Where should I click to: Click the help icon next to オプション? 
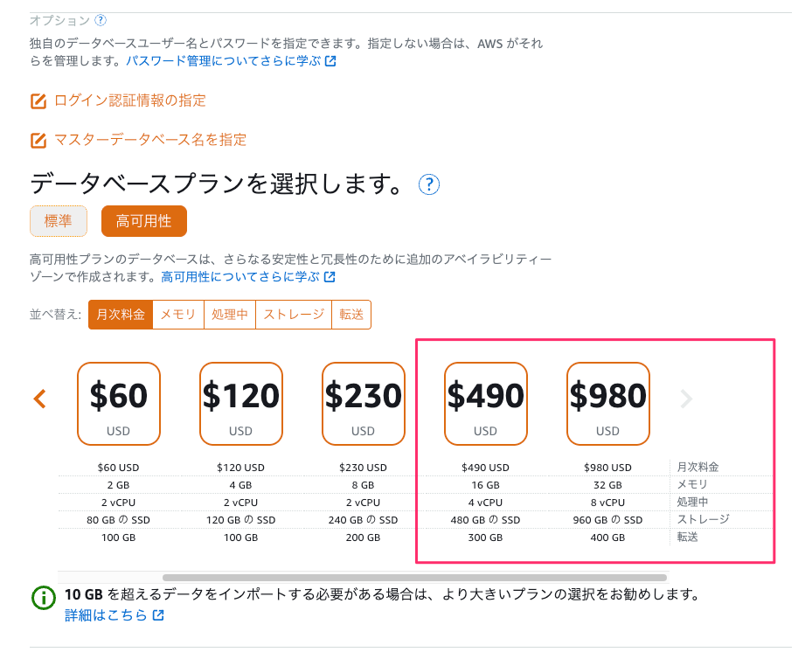coord(99,18)
